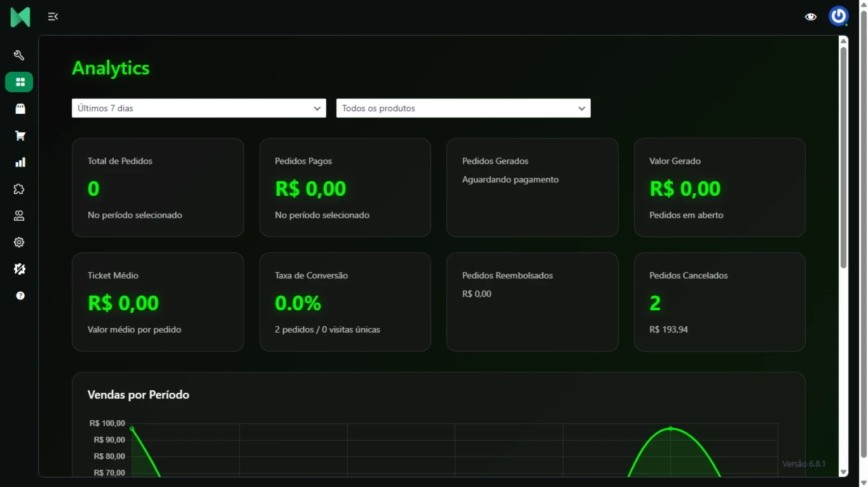This screenshot has height=487, width=868.
Task: Open the dashboard grid menu item
Action: 19,82
